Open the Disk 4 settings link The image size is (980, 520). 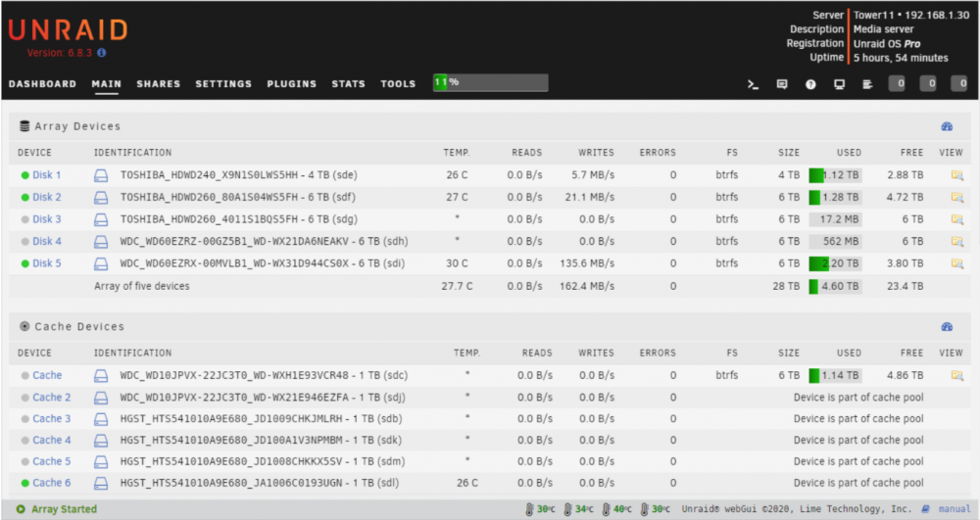coord(47,241)
